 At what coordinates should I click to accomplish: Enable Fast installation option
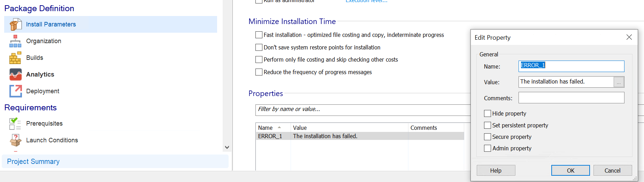tap(259, 35)
